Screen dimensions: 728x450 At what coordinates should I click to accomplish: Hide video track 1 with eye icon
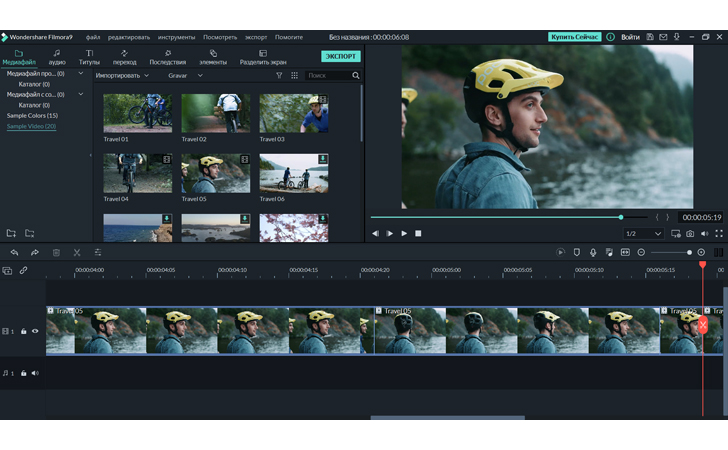[35, 331]
